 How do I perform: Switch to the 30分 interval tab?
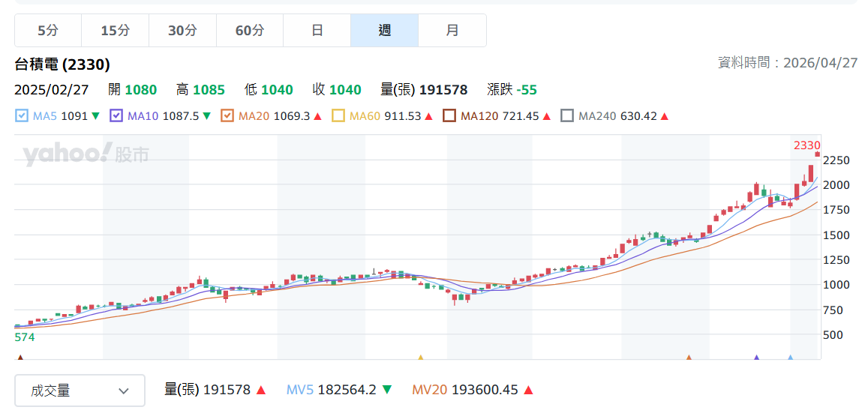183,31
